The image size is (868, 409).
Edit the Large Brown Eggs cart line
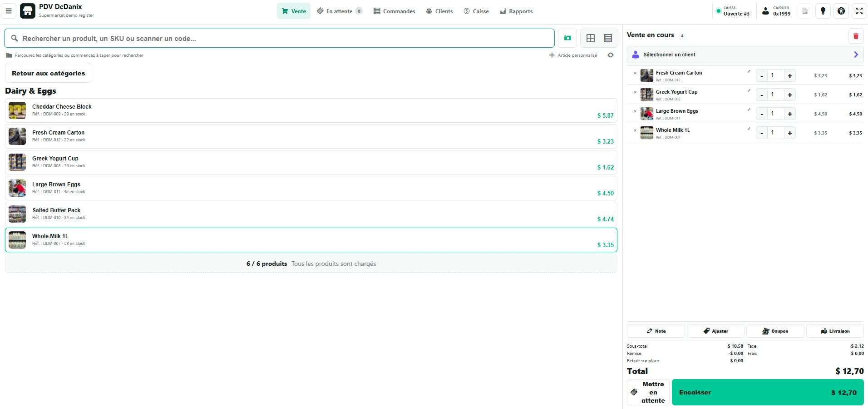[x=749, y=110]
